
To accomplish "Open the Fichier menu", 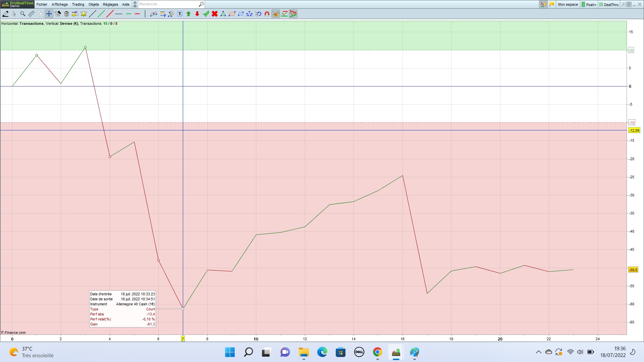I will (x=42, y=4).
